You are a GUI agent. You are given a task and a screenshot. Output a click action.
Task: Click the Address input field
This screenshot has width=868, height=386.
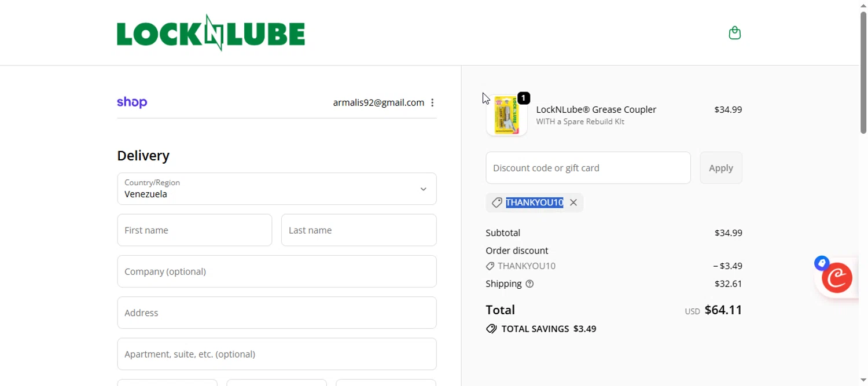[x=277, y=313]
